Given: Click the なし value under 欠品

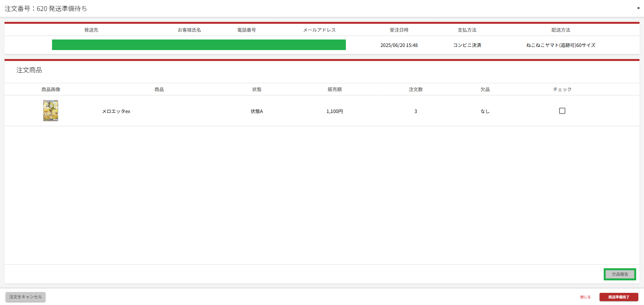Looking at the screenshot, I should [x=485, y=111].
